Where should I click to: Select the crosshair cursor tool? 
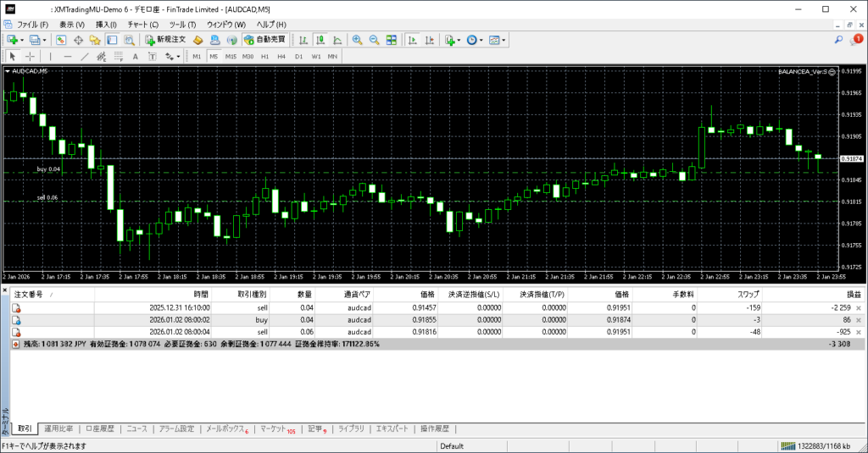pyautogui.click(x=31, y=57)
